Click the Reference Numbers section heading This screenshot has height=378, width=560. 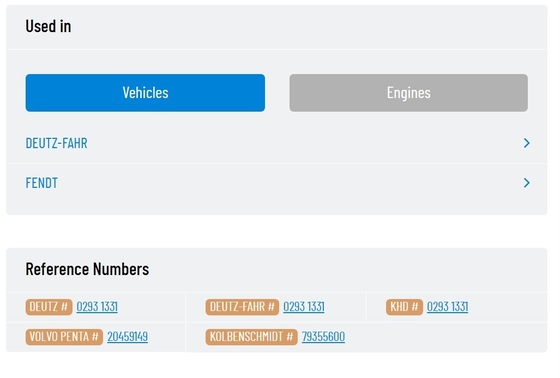(87, 269)
